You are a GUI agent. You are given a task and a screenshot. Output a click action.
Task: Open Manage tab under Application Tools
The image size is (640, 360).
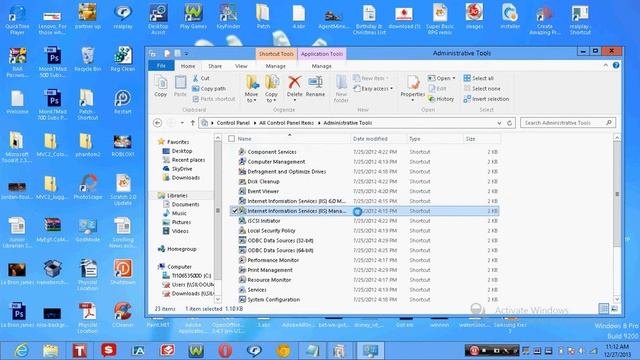tap(322, 66)
